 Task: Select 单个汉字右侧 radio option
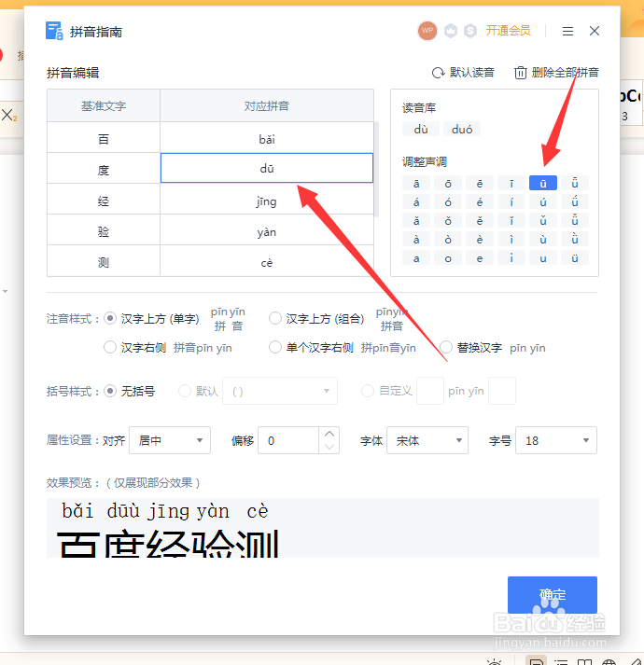tap(275, 347)
